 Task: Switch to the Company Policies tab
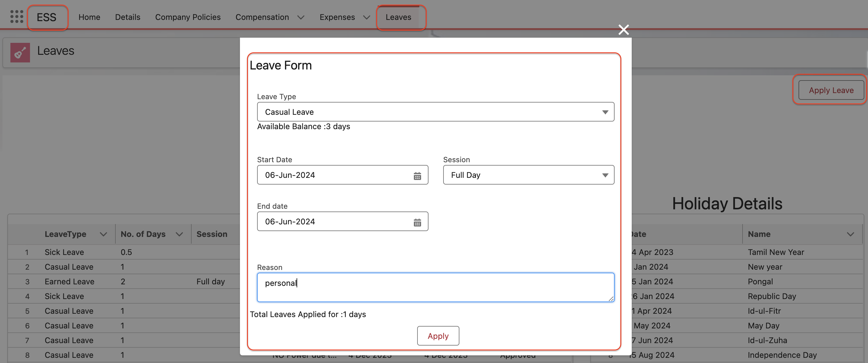point(188,17)
